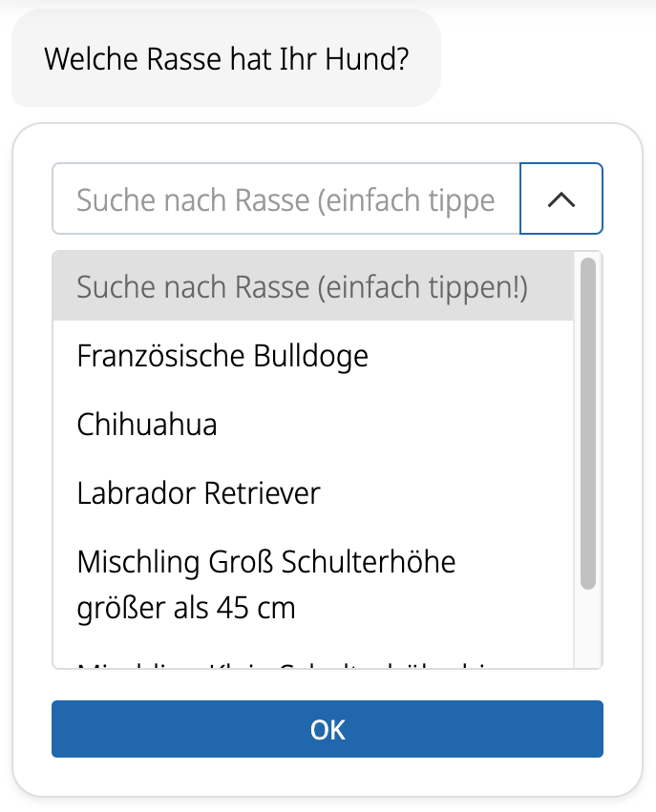Image resolution: width=656 pixels, height=812 pixels.
Task: Click the upward-pointing arrow beside the search field
Action: [x=561, y=198]
